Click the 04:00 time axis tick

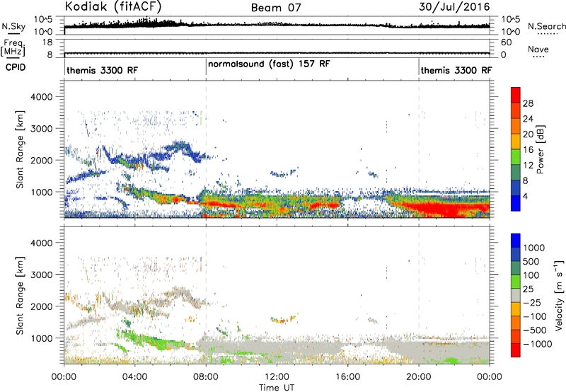click(x=134, y=377)
